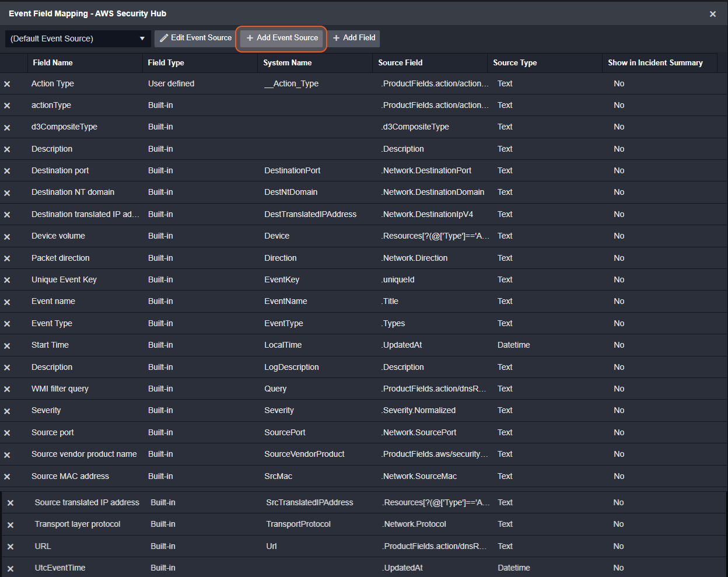This screenshot has height=577, width=728.
Task: Click the '.Network.Protocol' source field cell
Action: point(415,524)
